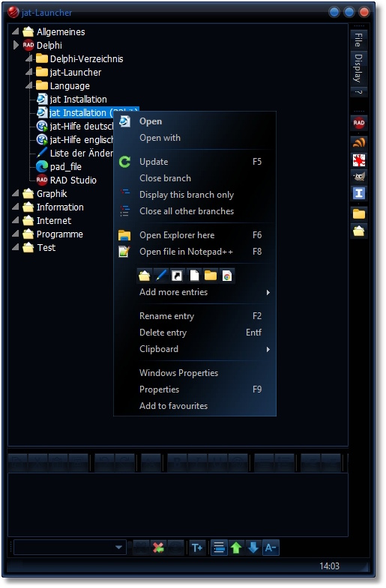
Task: Click the red splat icon in the side panel
Action: point(358,160)
